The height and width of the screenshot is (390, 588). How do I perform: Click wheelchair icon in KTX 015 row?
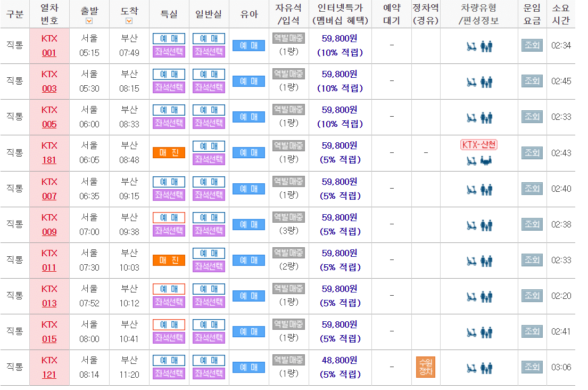point(471,333)
